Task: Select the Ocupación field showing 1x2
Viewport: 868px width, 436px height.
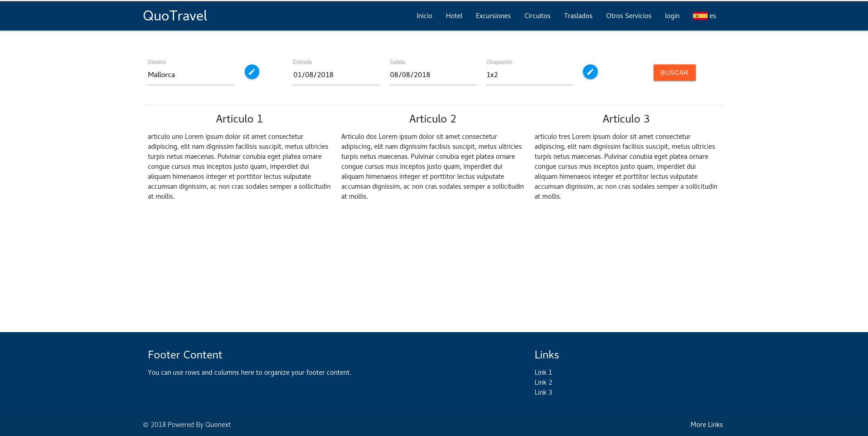Action: click(x=529, y=75)
